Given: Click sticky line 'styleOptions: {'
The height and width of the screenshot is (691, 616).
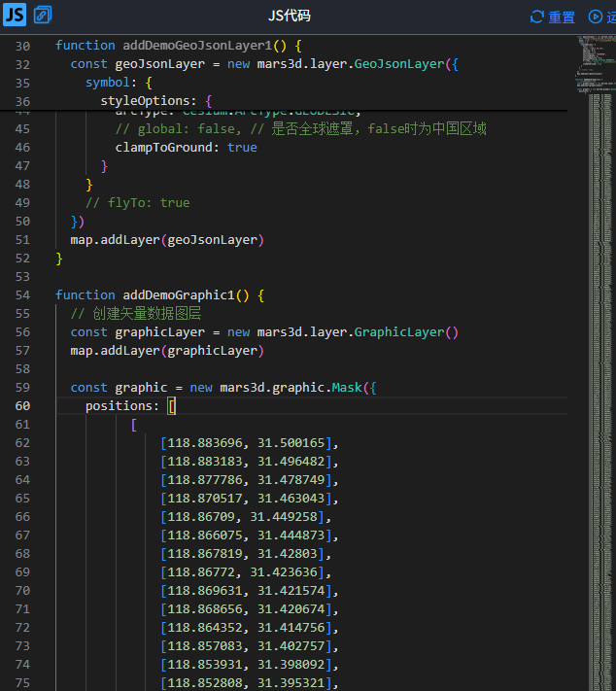Looking at the screenshot, I should 156,101.
